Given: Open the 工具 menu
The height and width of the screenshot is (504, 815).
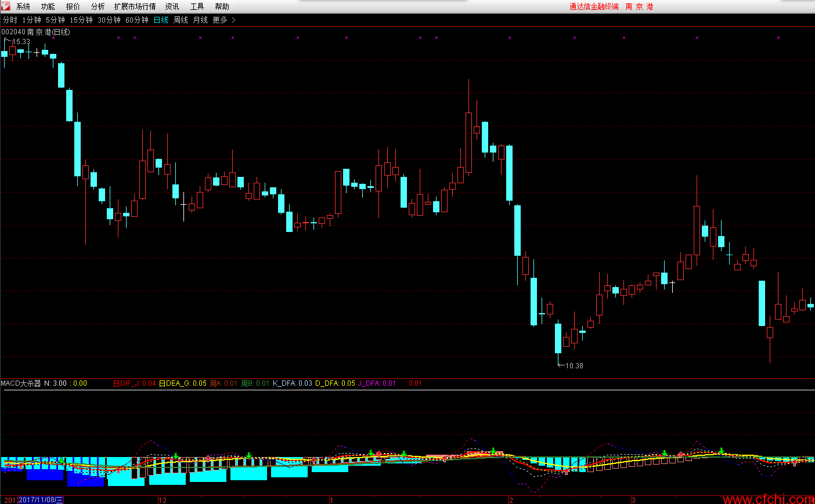Looking at the screenshot, I should click(x=197, y=6).
